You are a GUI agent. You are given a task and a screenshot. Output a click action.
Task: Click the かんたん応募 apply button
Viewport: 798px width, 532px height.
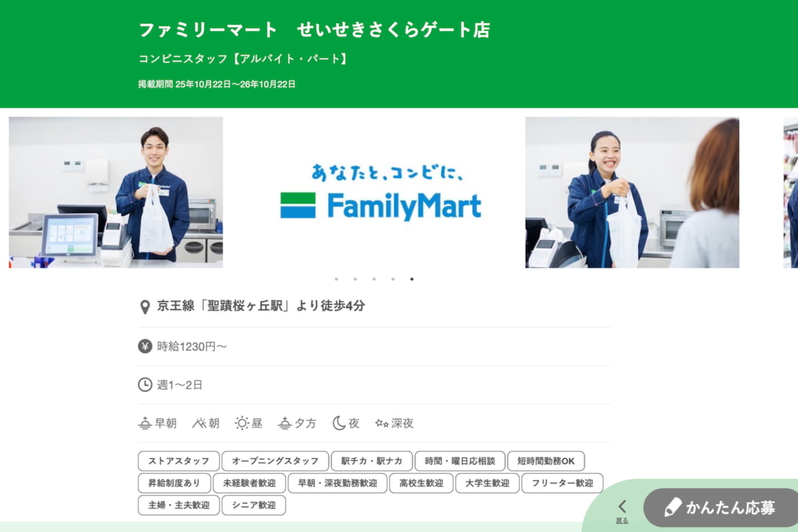pos(721,508)
